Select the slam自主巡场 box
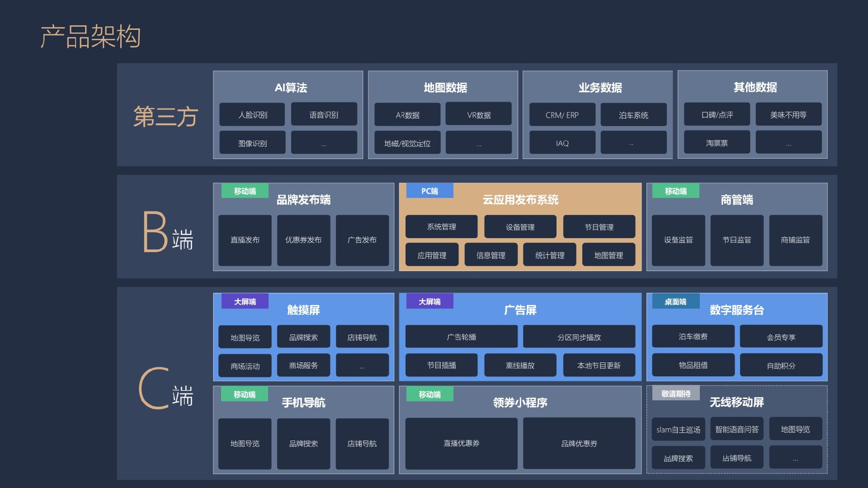The image size is (868, 488). (x=678, y=429)
